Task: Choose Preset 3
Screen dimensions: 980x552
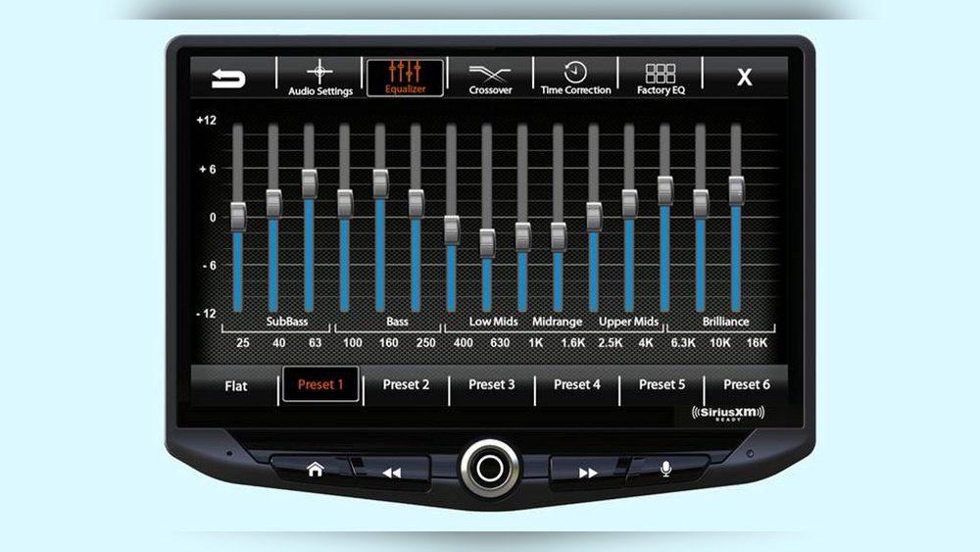Action: pos(491,384)
